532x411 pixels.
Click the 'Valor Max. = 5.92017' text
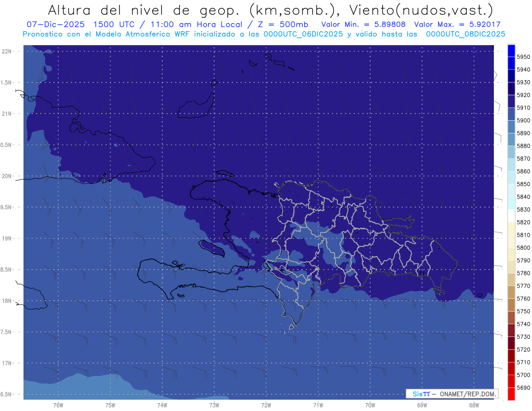point(457,25)
